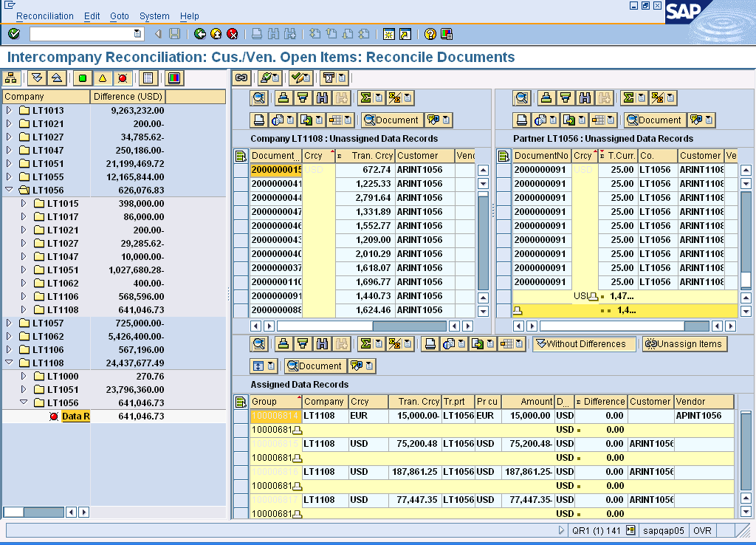Select the Data R tree item with red status
This screenshot has height=545, width=756.
coord(75,417)
